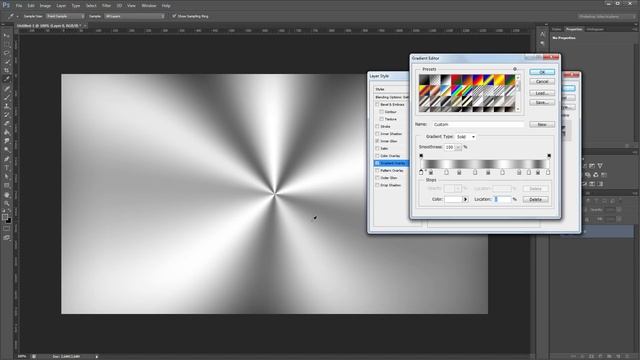This screenshot has height=360, width=640.
Task: Enable Inner Shadow checkbox
Action: coord(377,134)
